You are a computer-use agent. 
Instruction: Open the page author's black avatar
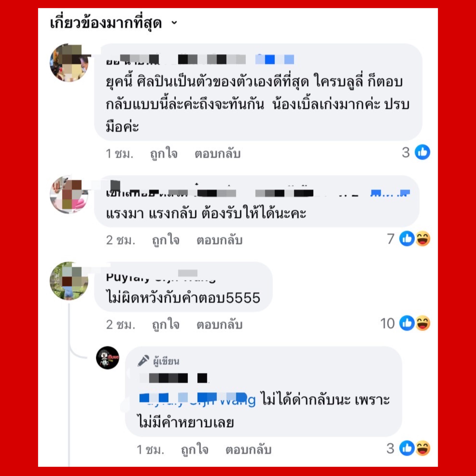pos(107,358)
